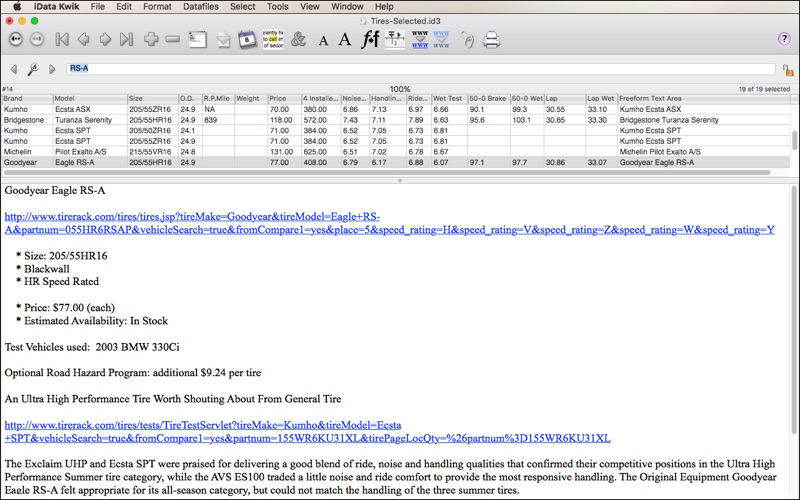Select the Kumho Ecsta ASX row

click(396, 109)
